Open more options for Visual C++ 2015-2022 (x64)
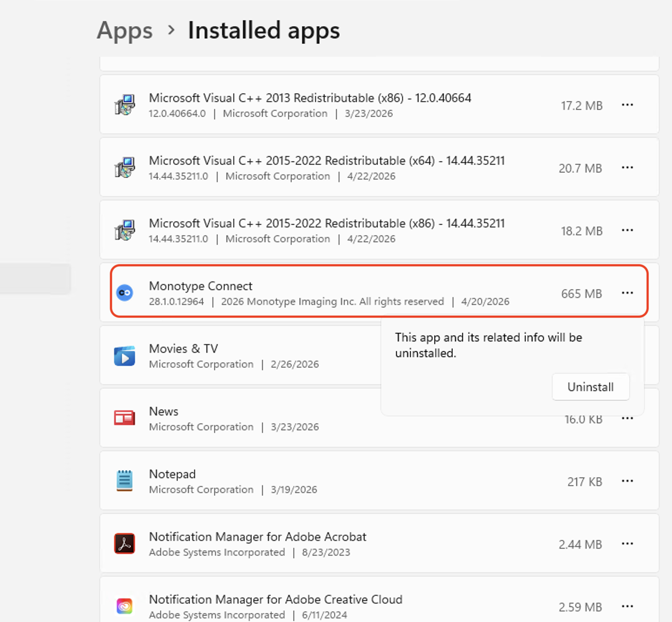This screenshot has width=672, height=622. 627,168
